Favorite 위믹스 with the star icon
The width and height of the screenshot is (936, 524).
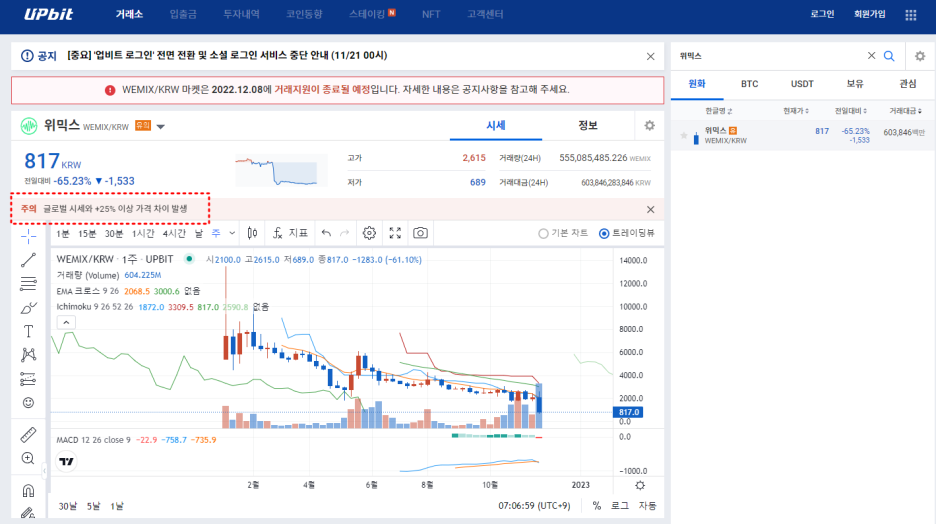(683, 136)
